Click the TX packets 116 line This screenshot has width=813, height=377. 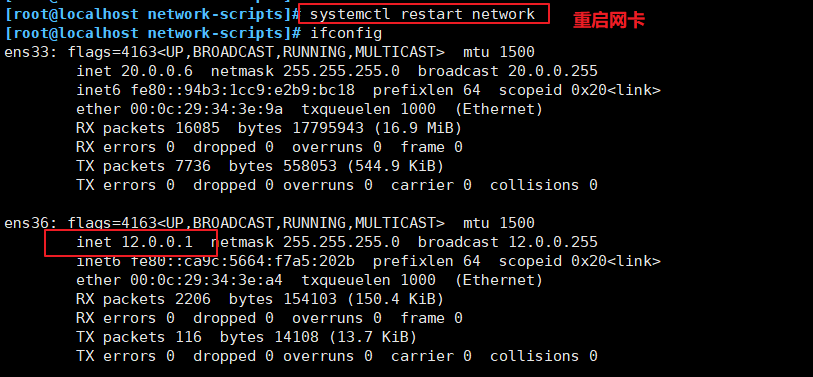[x=246, y=338]
